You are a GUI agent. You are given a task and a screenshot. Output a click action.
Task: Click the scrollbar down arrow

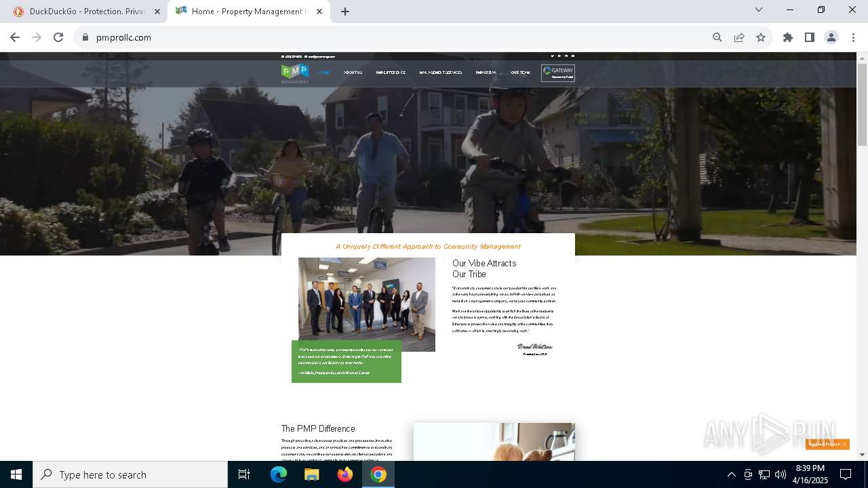point(862,454)
